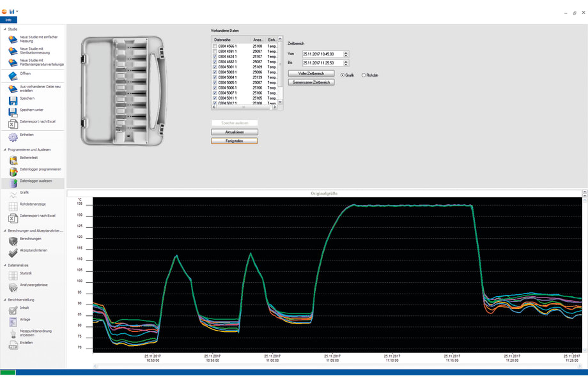Click the Voller Zeitbereich button
Image resolution: width=588 pixels, height=383 pixels.
tap(311, 73)
